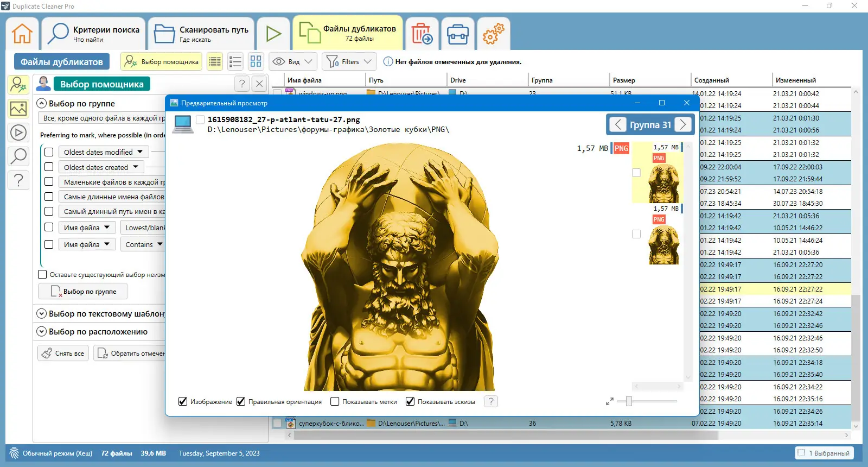Open the help question-mark sidebar icon
868x467 pixels.
click(x=18, y=180)
